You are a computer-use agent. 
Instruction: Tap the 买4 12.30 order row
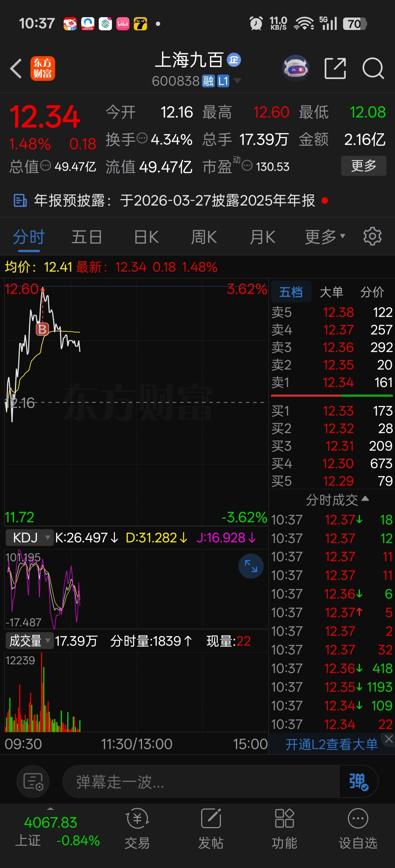click(332, 464)
